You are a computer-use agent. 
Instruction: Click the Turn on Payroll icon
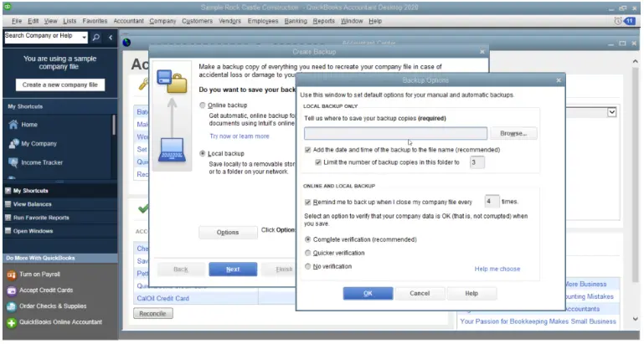click(12, 275)
